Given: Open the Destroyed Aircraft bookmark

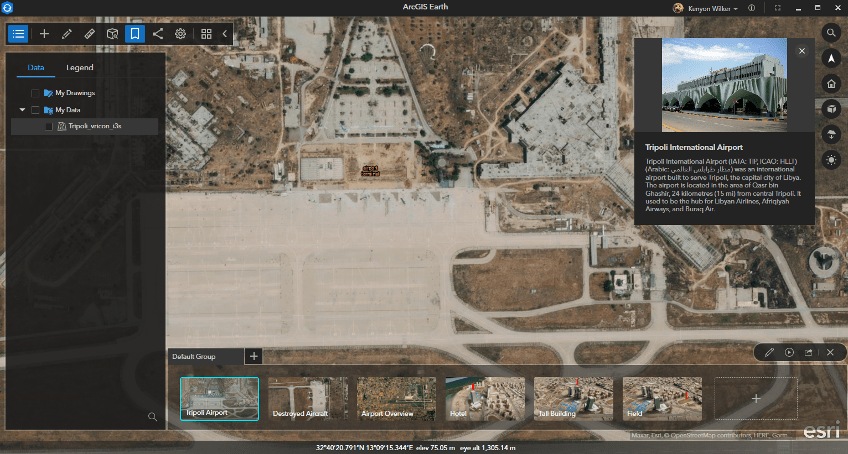Looking at the screenshot, I should pos(308,399).
